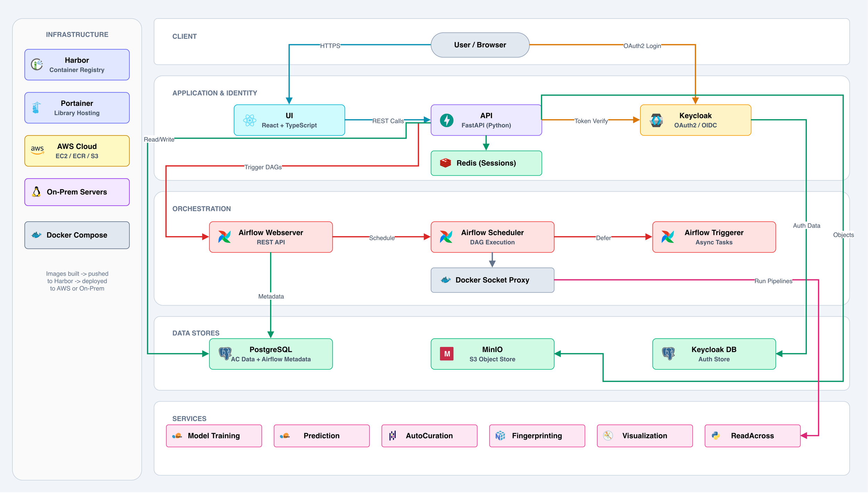This screenshot has height=493, width=868.
Task: Click the 'Redis (Sessions)' label
Action: pyautogui.click(x=486, y=163)
